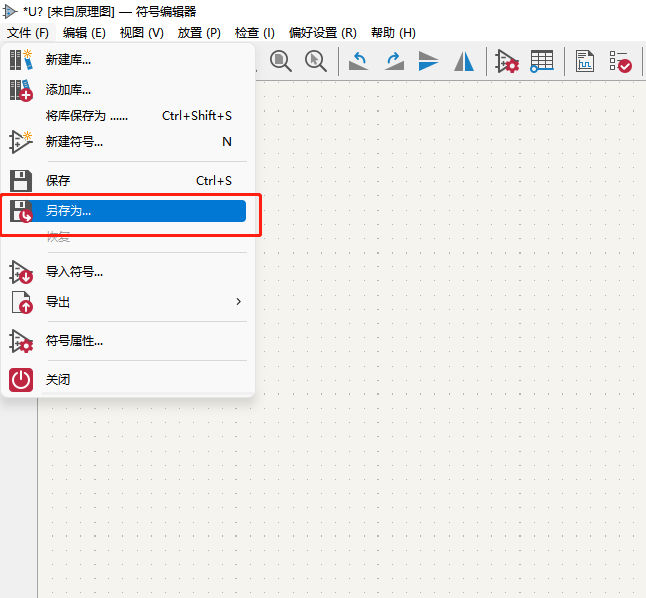Open the pin table toolbar icon
Screen dimensions: 646x598
click(x=542, y=61)
